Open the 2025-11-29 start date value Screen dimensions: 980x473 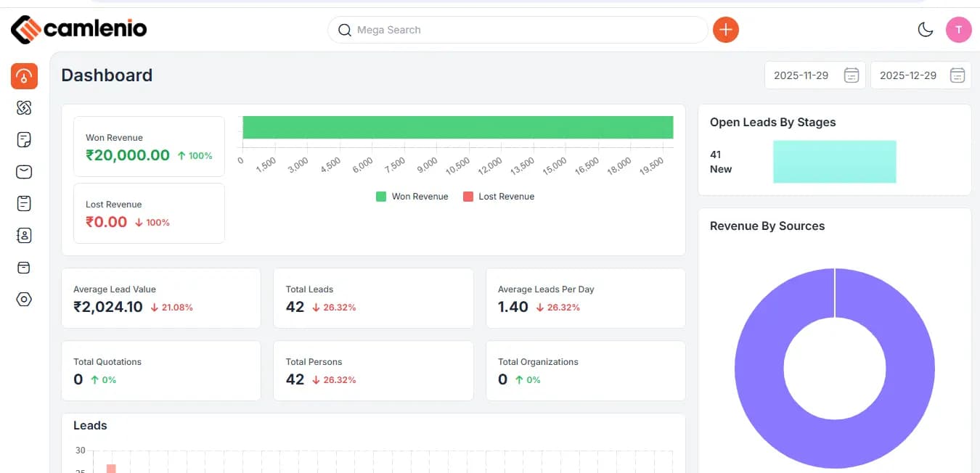[801, 75]
